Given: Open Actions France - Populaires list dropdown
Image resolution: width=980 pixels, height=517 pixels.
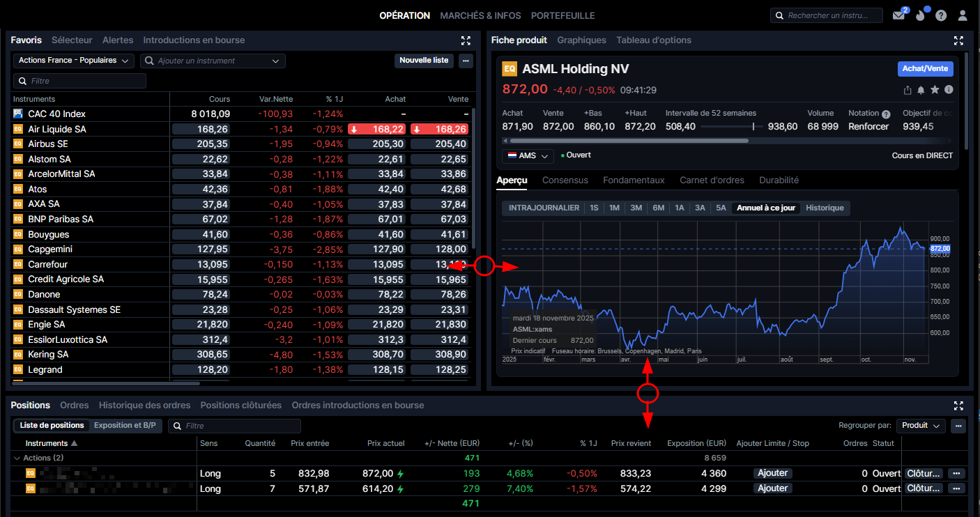Looking at the screenshot, I should coord(74,61).
